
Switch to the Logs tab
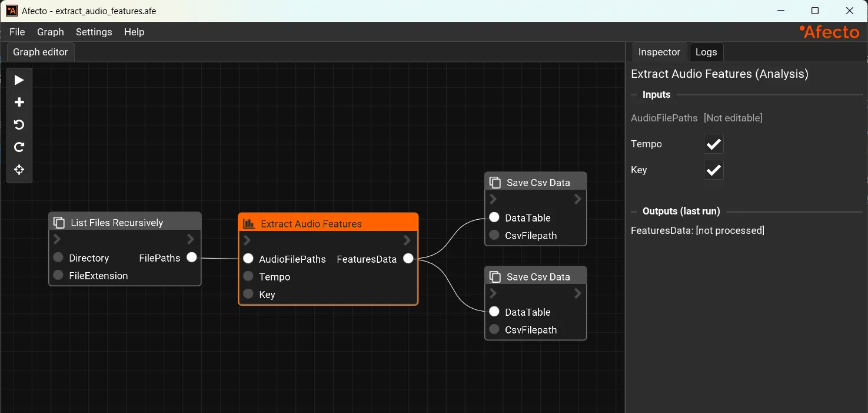pos(706,52)
